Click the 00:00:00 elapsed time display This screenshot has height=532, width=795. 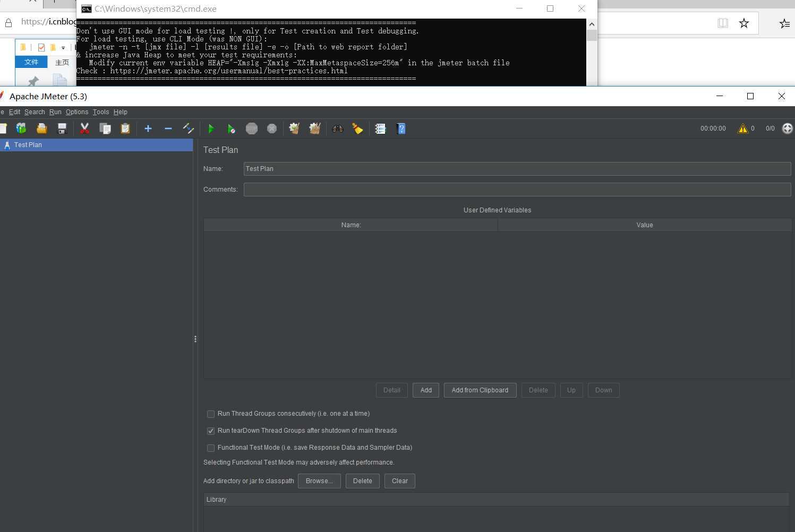pyautogui.click(x=713, y=128)
